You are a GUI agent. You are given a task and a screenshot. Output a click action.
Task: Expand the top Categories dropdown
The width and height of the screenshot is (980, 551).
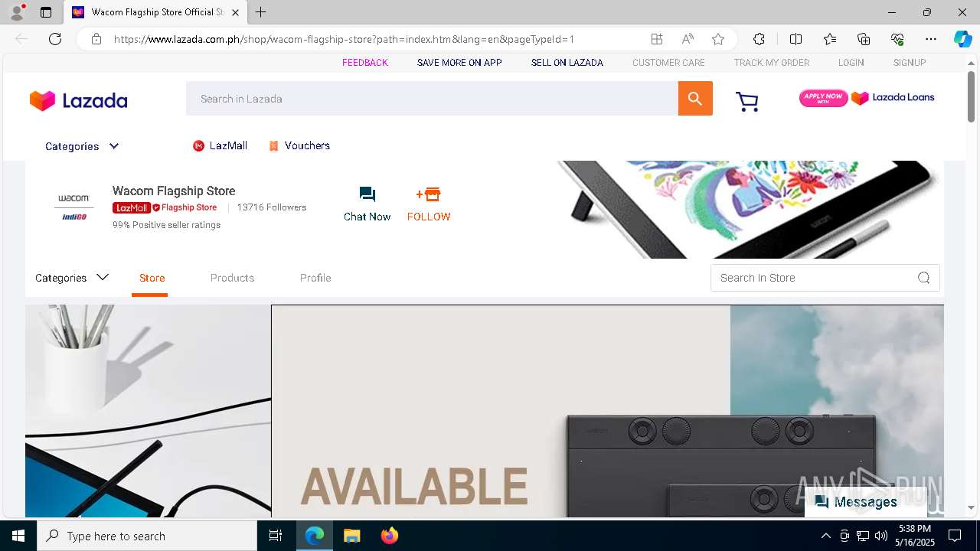(x=82, y=146)
